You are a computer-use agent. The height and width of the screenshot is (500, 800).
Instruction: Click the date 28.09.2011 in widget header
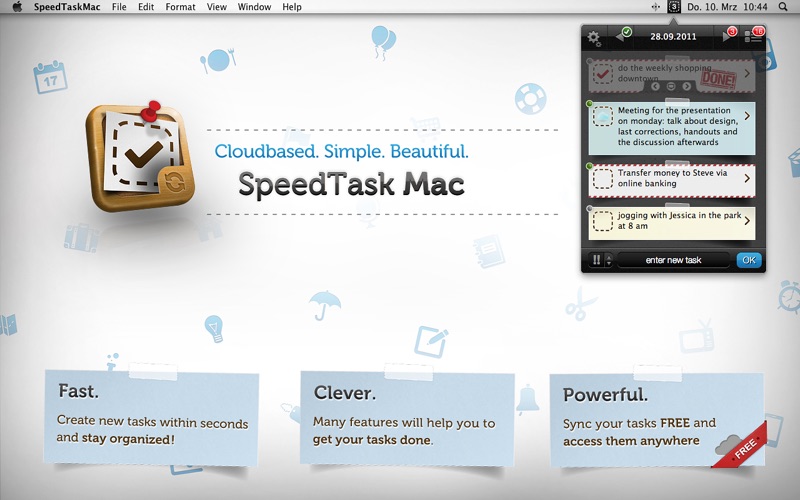click(x=673, y=37)
